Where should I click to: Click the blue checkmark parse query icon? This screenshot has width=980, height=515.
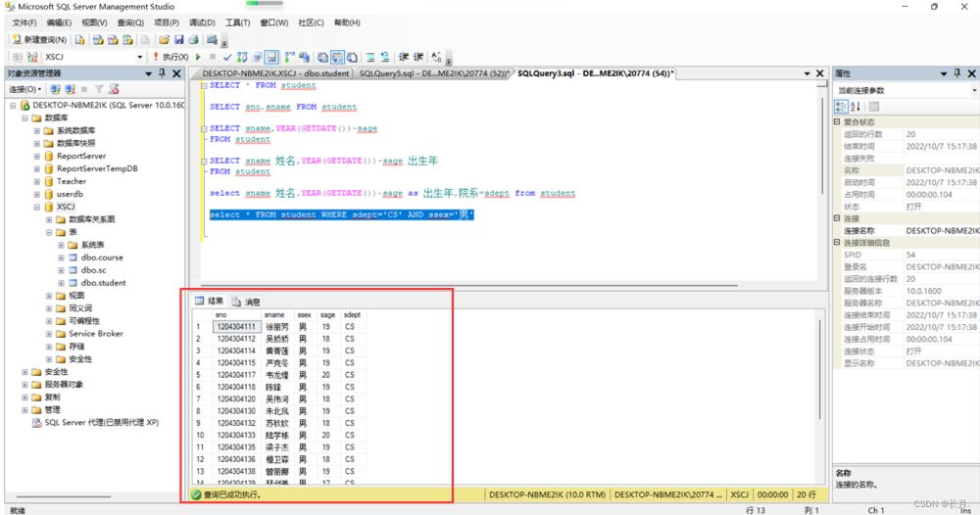227,58
